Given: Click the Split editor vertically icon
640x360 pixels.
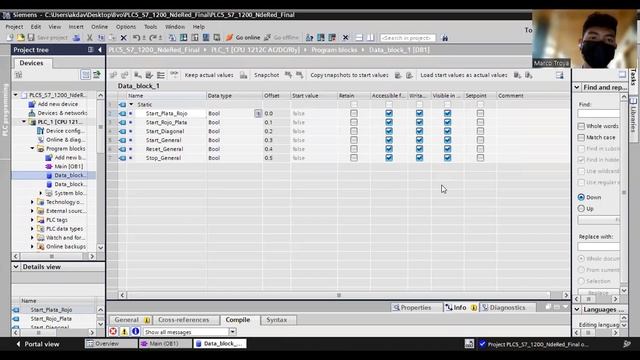Looking at the screenshot, I should point(371,38).
